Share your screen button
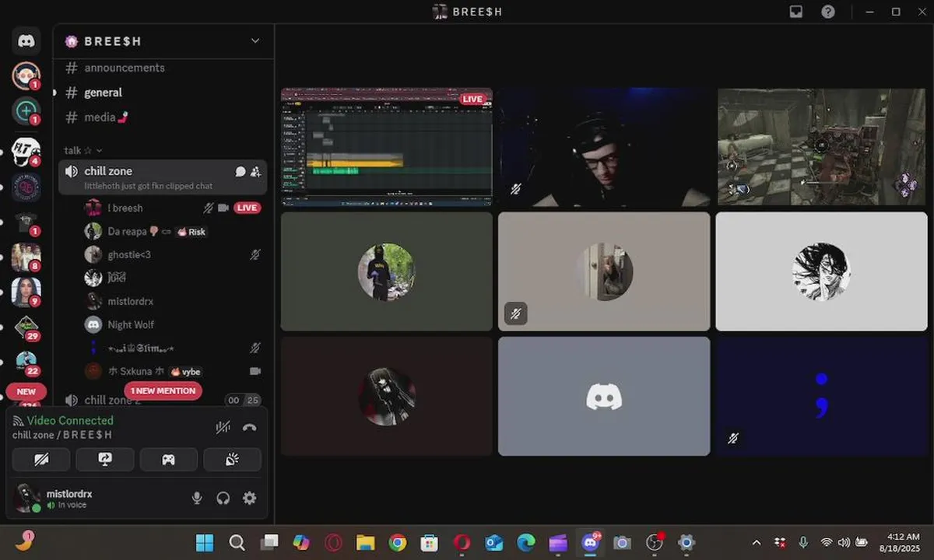Viewport: 934px width, 560px height. [105, 460]
